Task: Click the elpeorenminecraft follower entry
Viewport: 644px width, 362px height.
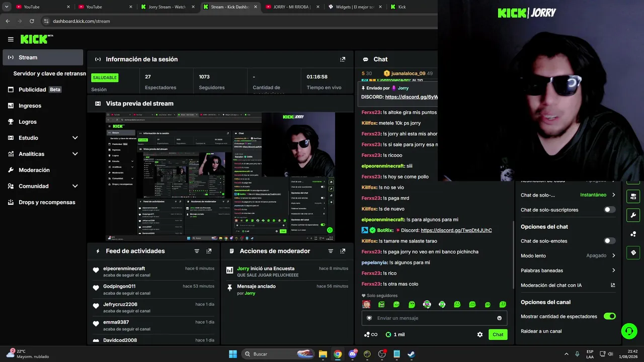Action: coord(152,271)
